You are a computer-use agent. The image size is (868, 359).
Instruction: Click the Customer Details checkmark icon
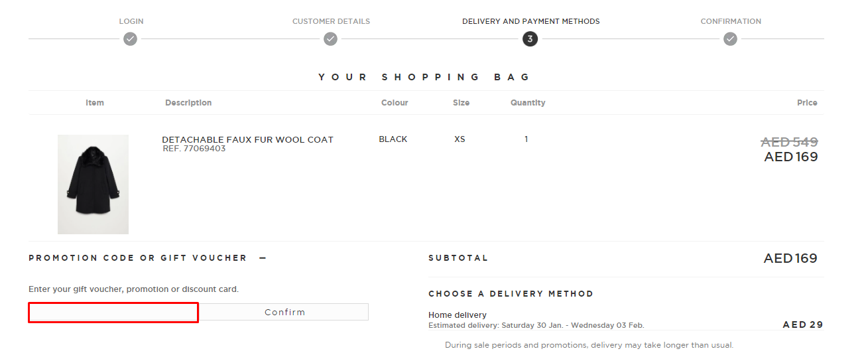pos(330,39)
